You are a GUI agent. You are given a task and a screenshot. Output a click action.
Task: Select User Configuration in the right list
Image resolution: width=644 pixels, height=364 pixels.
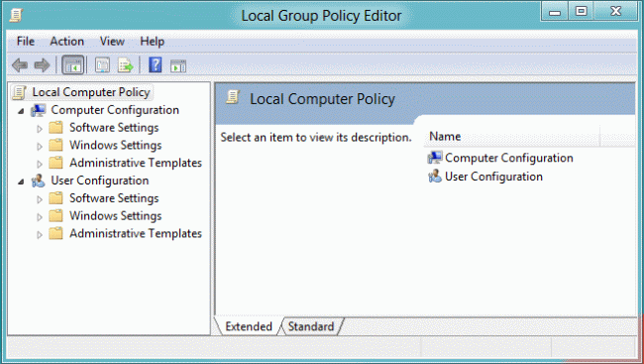(493, 177)
